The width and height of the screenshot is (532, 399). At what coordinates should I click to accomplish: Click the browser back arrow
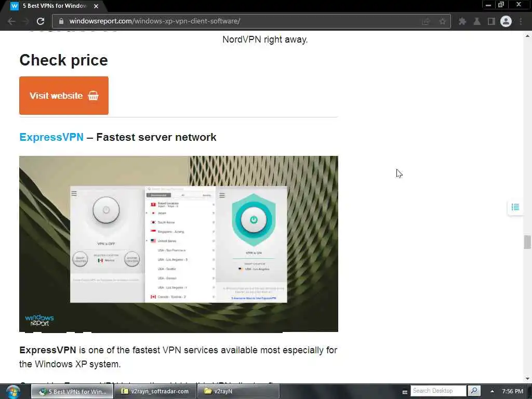[x=11, y=21]
